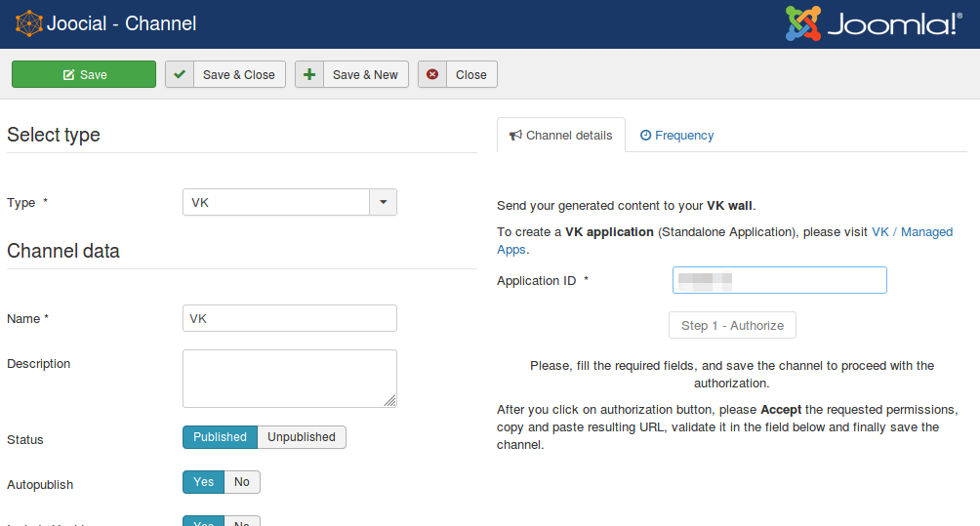This screenshot has width=980, height=526.
Task: Click the clock icon on Frequency tab
Action: point(645,135)
